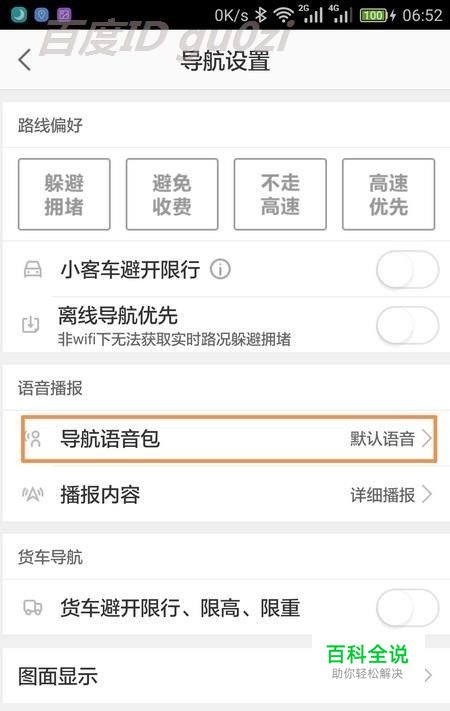Tap the offline download icon
The height and width of the screenshot is (711, 450).
[x=31, y=324]
